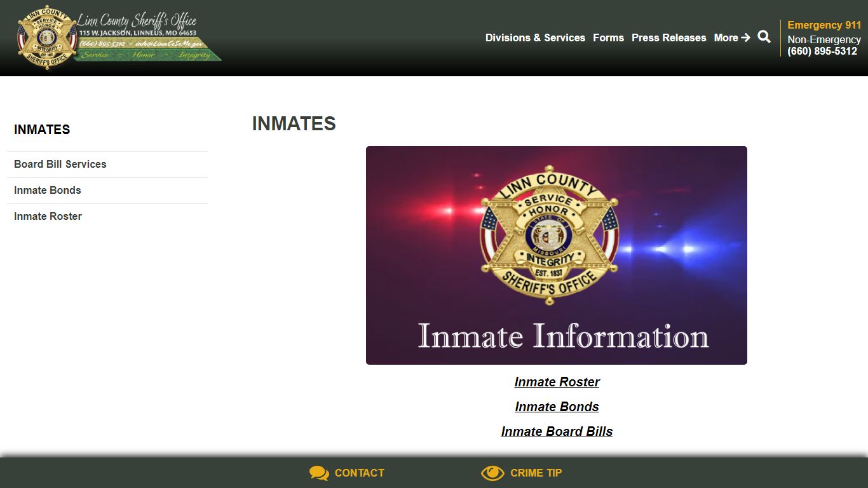
Task: Go to Press Releases
Action: [x=668, y=37]
